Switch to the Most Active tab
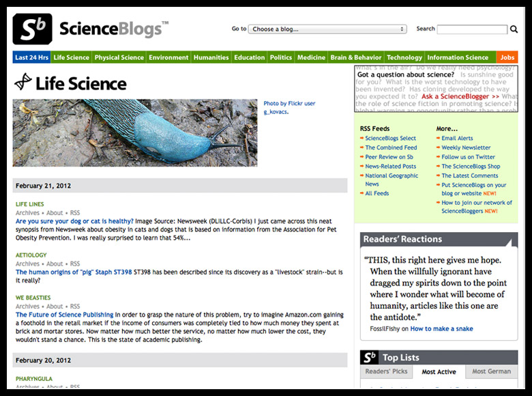532x396 pixels. [439, 372]
